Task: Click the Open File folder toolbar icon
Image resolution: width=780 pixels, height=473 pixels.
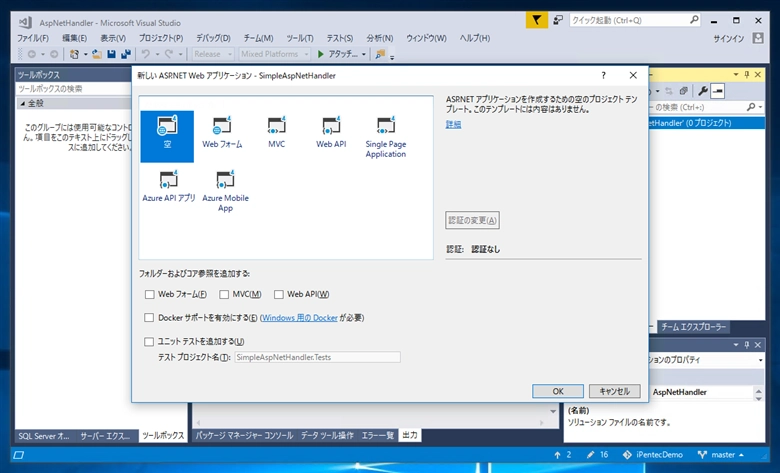Action: (97, 54)
